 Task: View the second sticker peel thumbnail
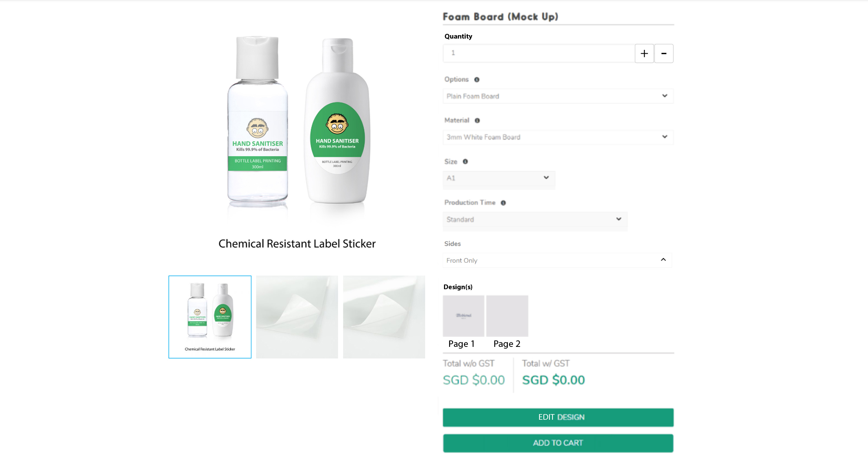pos(297,317)
